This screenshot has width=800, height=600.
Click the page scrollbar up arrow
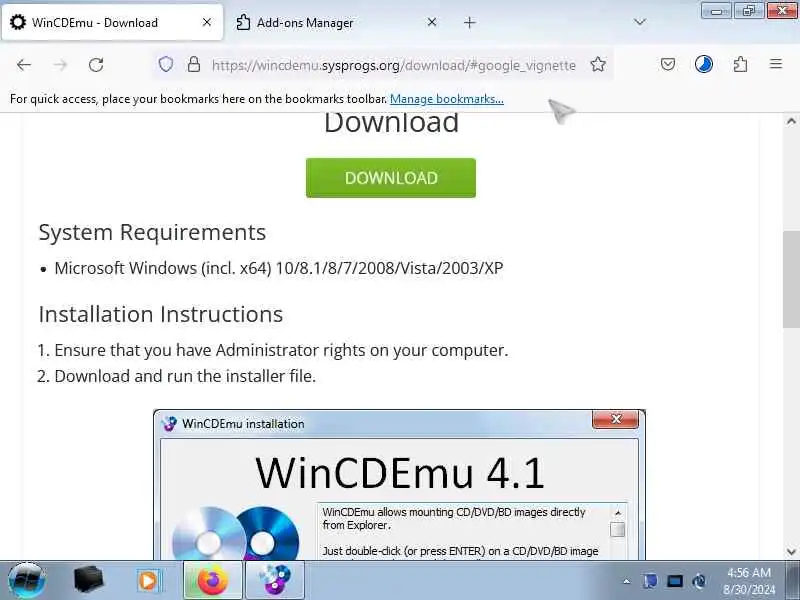coord(791,121)
